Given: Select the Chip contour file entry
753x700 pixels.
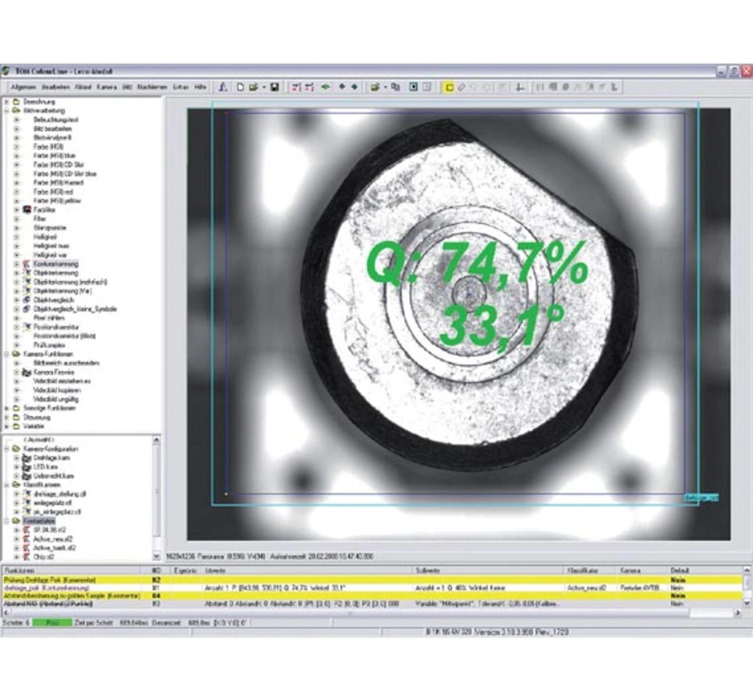Looking at the screenshot, I should click(x=44, y=557).
